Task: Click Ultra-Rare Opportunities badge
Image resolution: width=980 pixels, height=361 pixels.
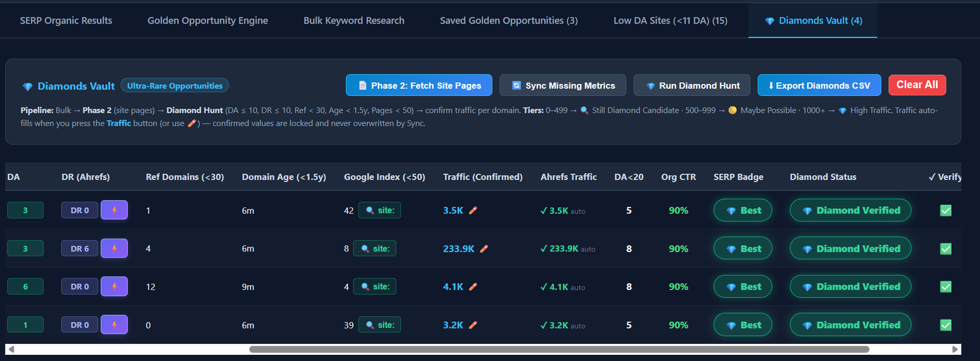Action: tap(175, 86)
